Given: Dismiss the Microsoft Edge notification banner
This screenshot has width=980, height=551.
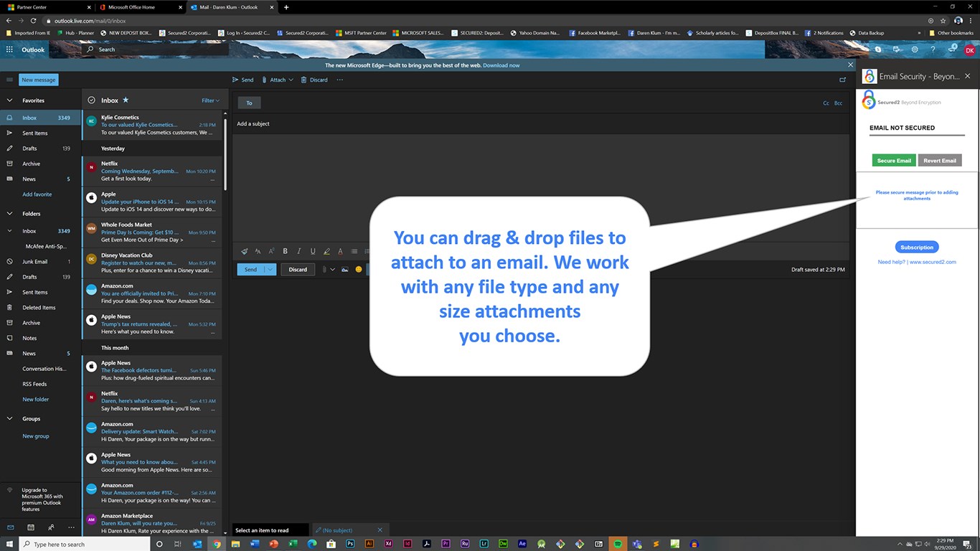Looking at the screenshot, I should [x=850, y=65].
